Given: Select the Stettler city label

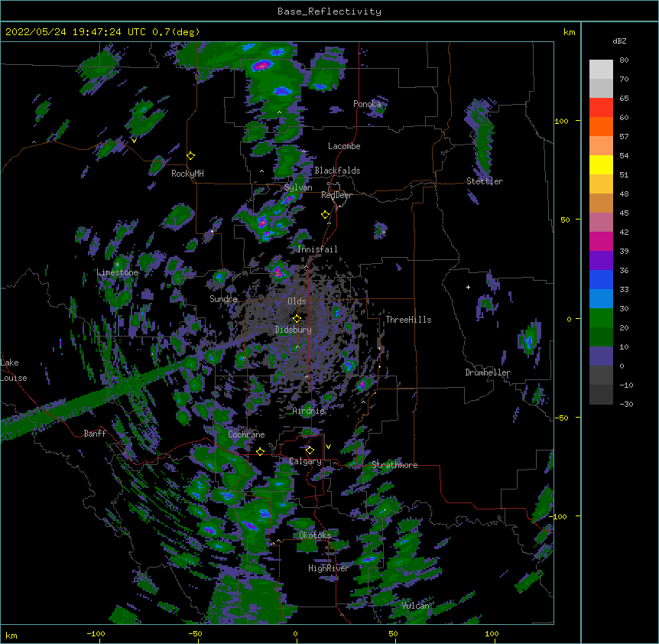Looking at the screenshot, I should (x=485, y=181).
